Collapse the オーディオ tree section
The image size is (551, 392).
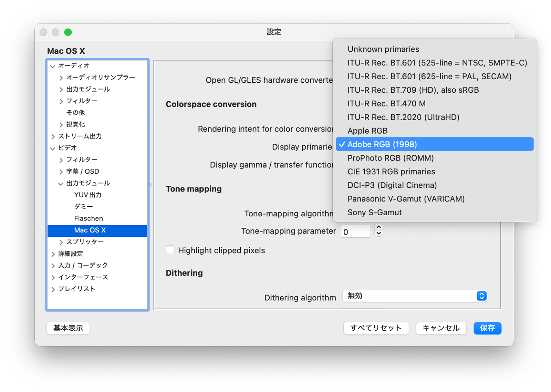53,66
